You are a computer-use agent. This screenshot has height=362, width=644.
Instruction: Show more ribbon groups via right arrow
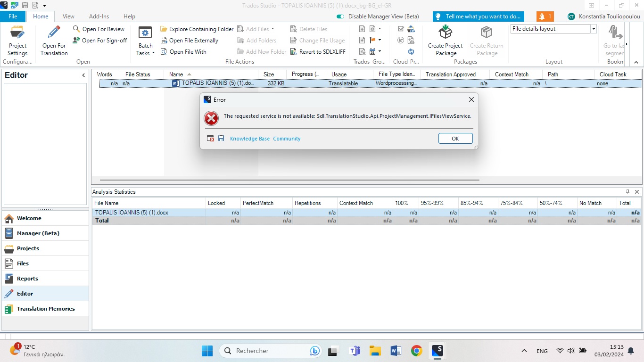(x=627, y=44)
